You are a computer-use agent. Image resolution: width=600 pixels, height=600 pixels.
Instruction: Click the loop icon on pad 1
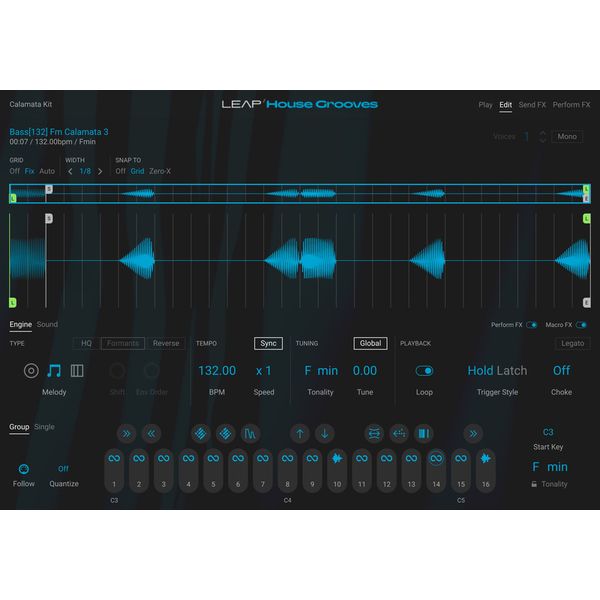pyautogui.click(x=114, y=458)
